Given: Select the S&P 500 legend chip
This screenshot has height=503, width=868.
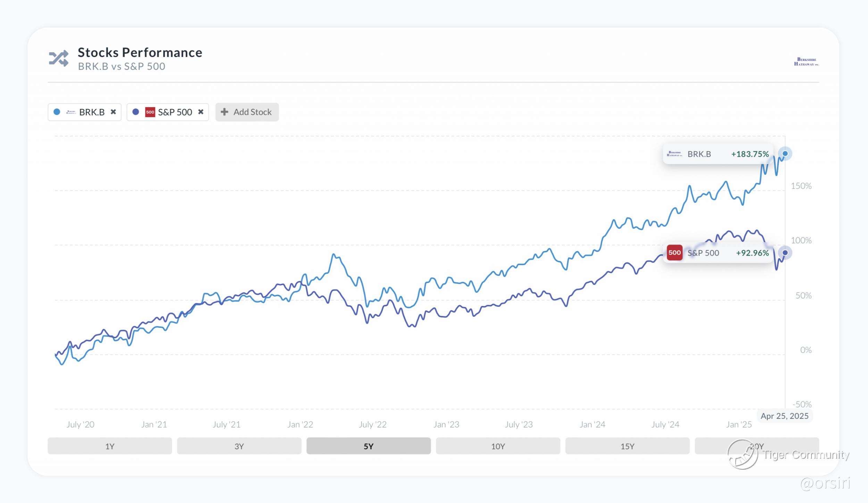Looking at the screenshot, I should tap(168, 112).
